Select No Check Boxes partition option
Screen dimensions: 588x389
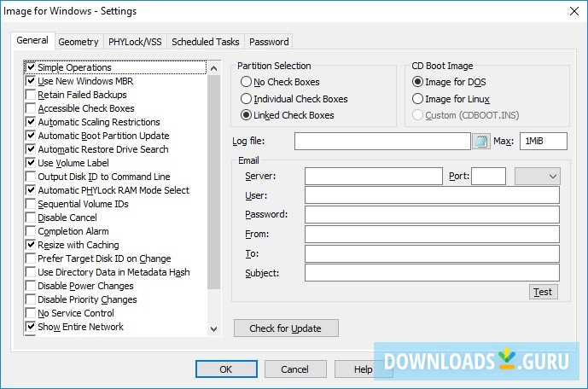(x=246, y=82)
